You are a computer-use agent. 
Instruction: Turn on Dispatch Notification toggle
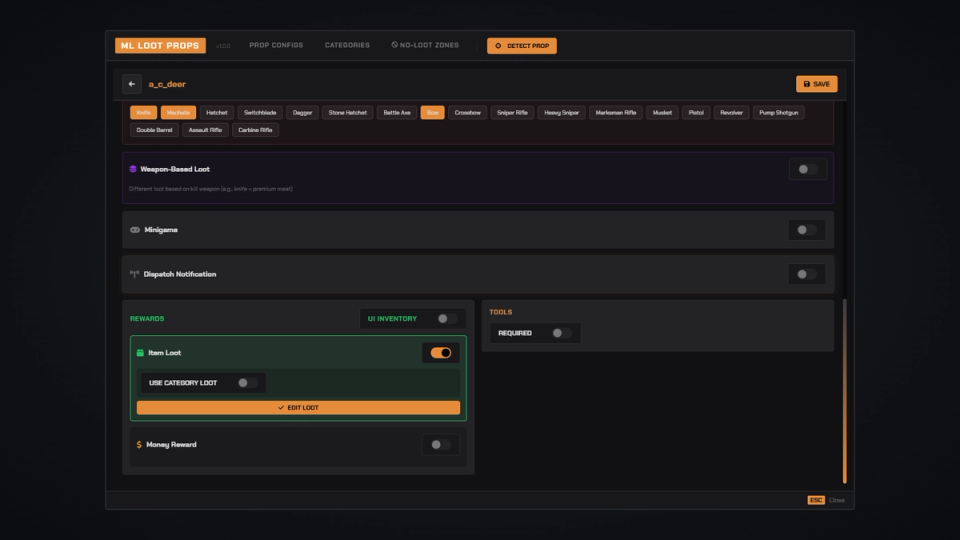point(806,274)
